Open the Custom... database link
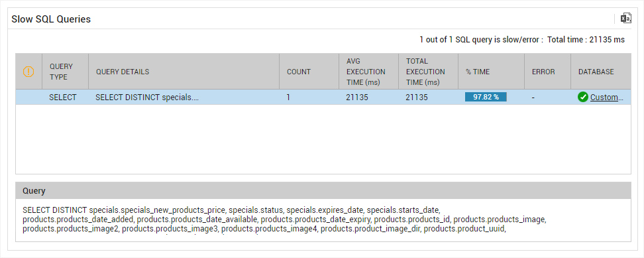 pyautogui.click(x=607, y=97)
